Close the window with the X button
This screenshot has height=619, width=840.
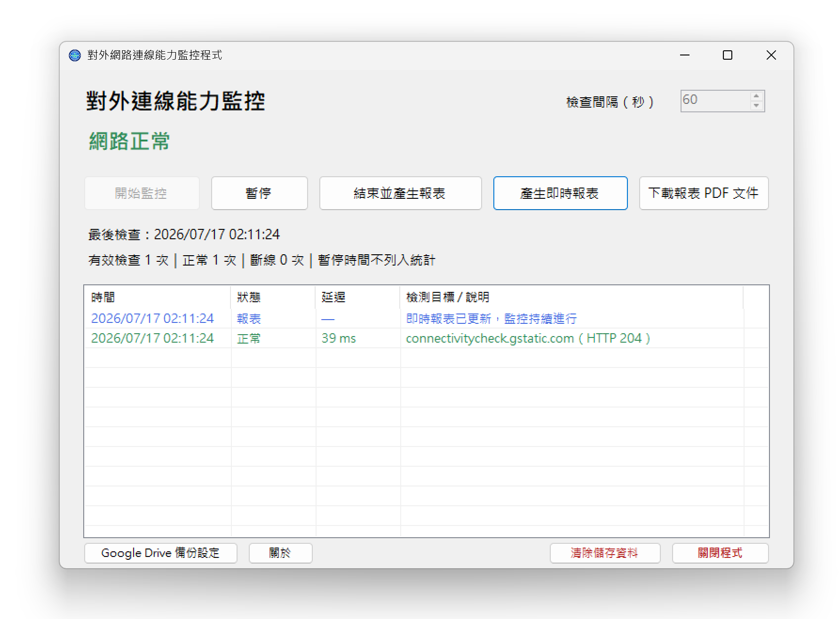click(x=771, y=55)
